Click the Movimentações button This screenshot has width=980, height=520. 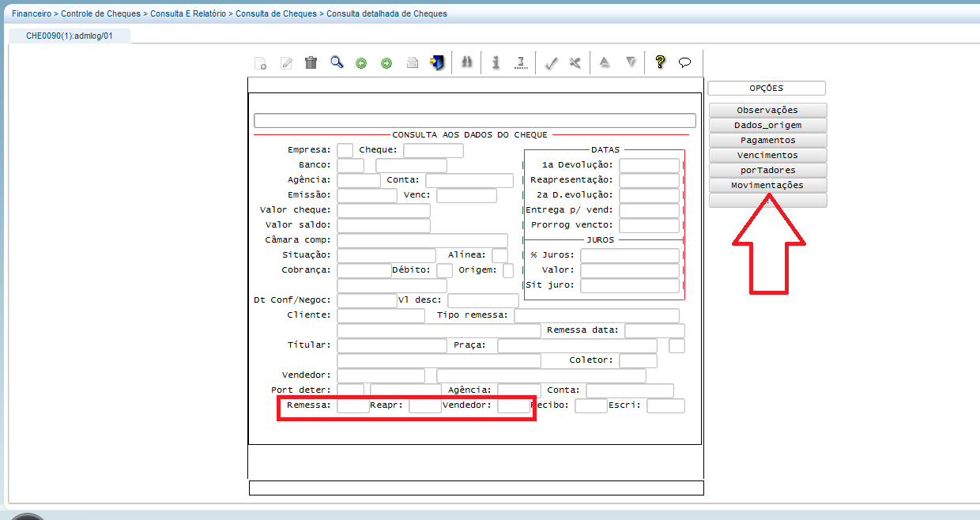click(767, 185)
